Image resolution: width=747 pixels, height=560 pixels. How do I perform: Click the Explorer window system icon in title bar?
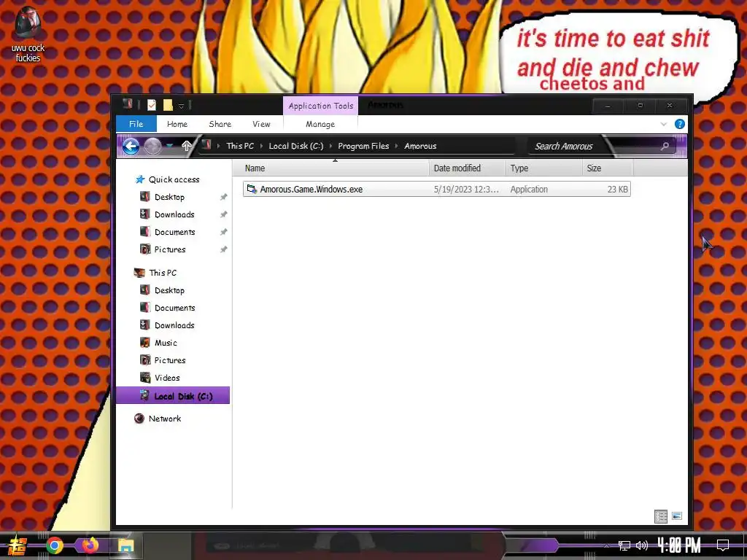(x=127, y=104)
